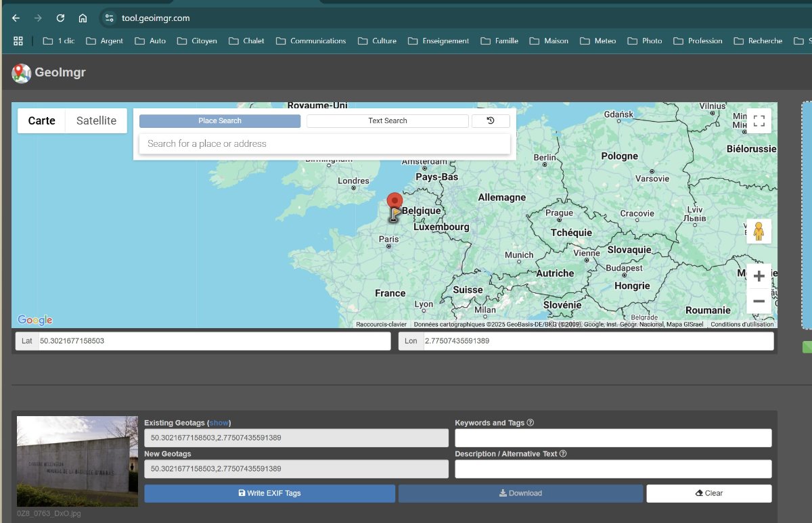Click the show link beside Existing Geotags

pyautogui.click(x=219, y=423)
